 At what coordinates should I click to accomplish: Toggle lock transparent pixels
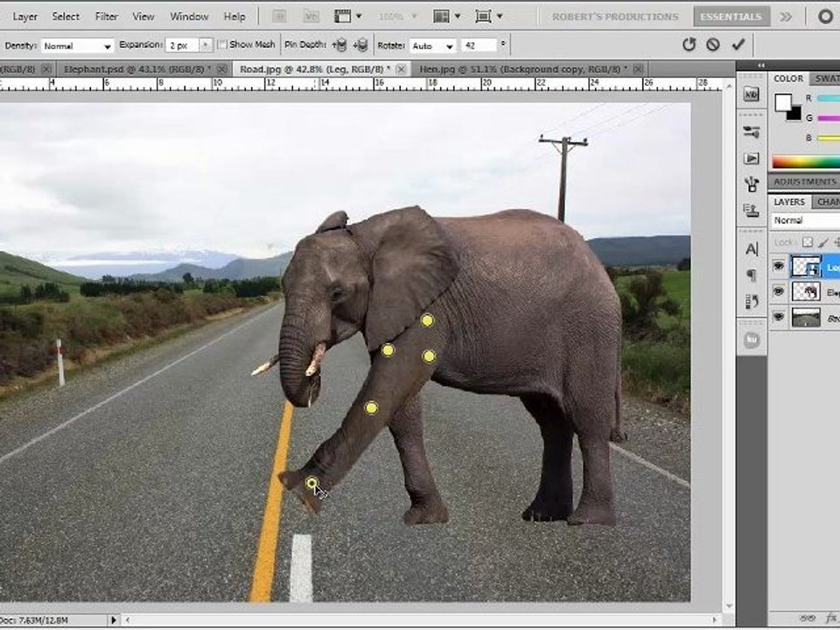pyautogui.click(x=808, y=242)
